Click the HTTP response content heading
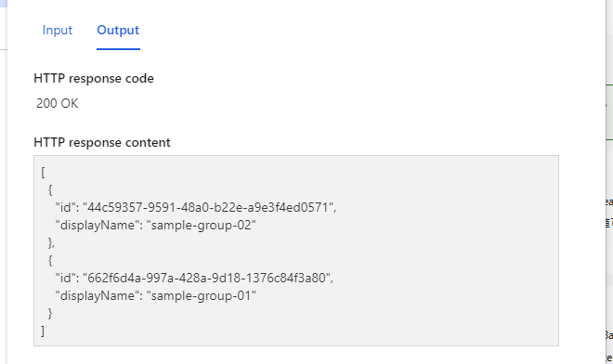 tap(102, 143)
